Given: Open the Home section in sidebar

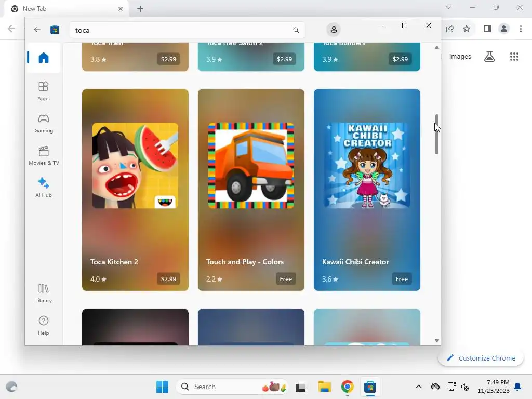Looking at the screenshot, I should tap(44, 58).
